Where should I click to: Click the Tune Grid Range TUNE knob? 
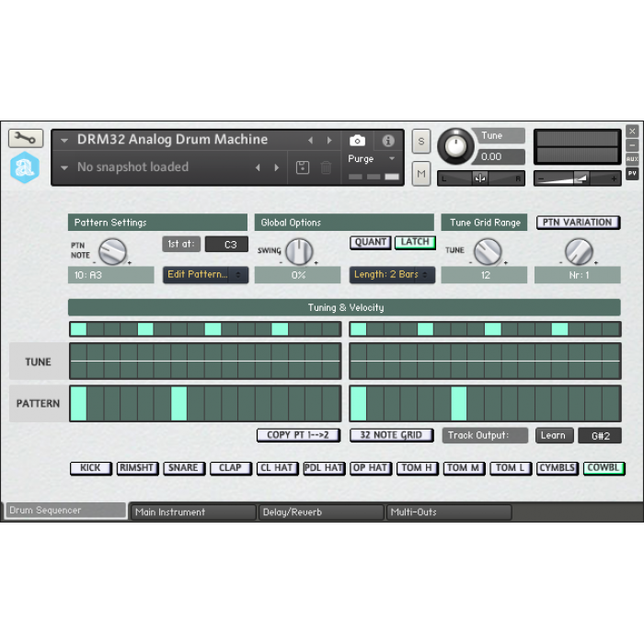coord(488,252)
